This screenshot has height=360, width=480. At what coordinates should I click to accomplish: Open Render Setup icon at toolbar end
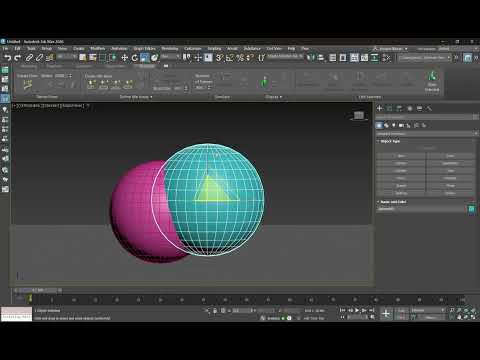[x=468, y=58]
